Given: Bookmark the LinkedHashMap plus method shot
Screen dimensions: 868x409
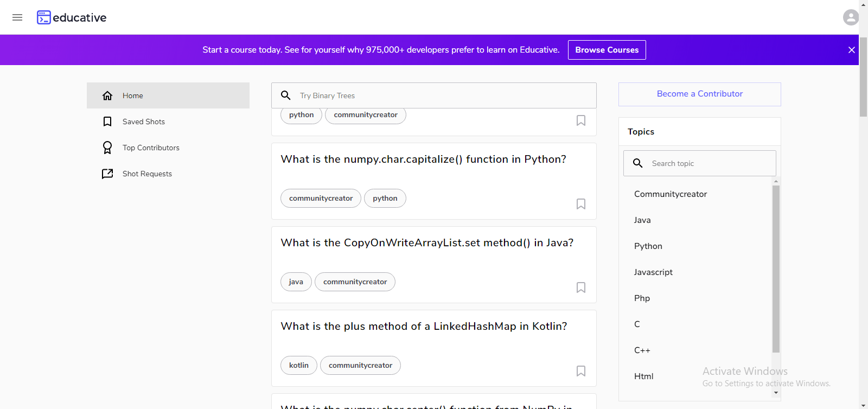Looking at the screenshot, I should 580,371.
